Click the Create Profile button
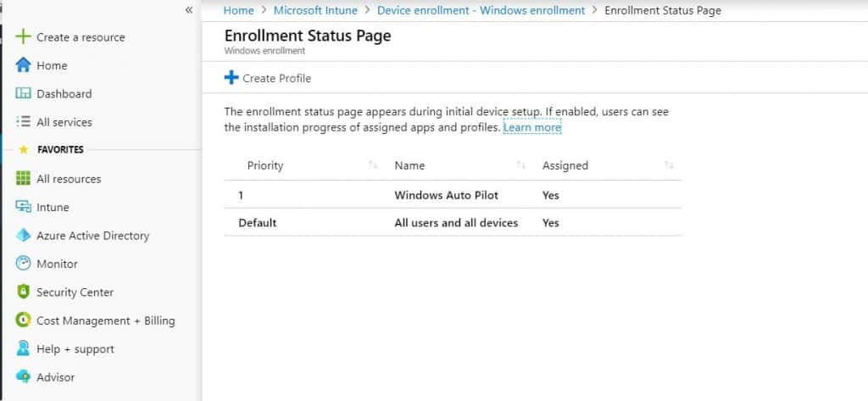 [x=268, y=78]
